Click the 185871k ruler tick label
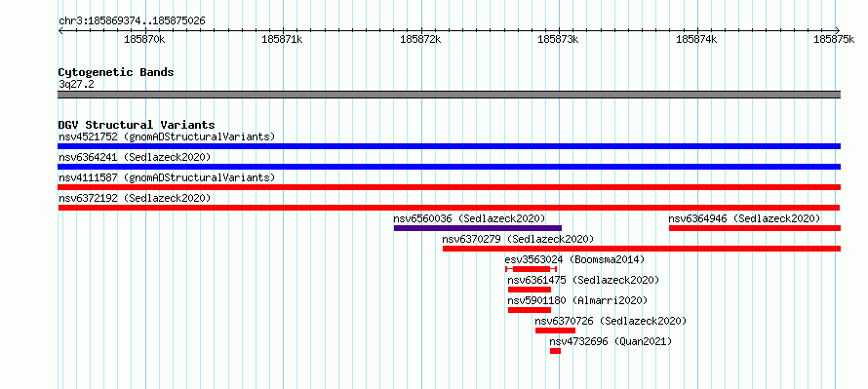Image resolution: width=868 pixels, height=389 pixels. click(282, 39)
